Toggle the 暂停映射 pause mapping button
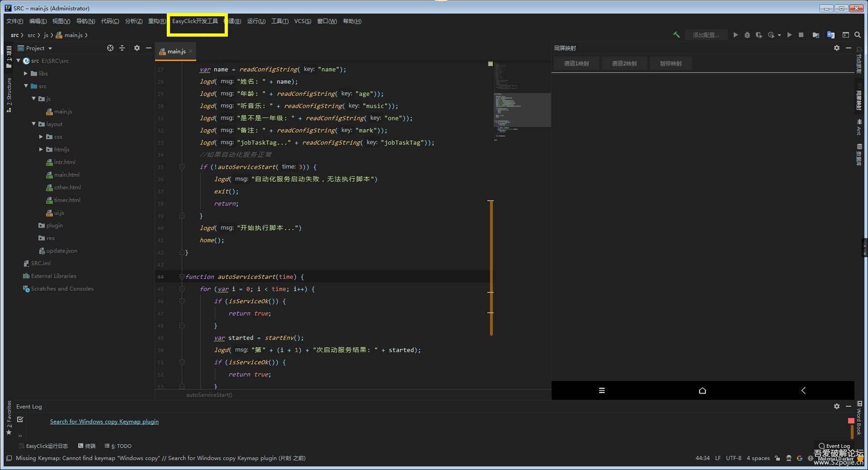This screenshot has width=868, height=470. tap(670, 64)
